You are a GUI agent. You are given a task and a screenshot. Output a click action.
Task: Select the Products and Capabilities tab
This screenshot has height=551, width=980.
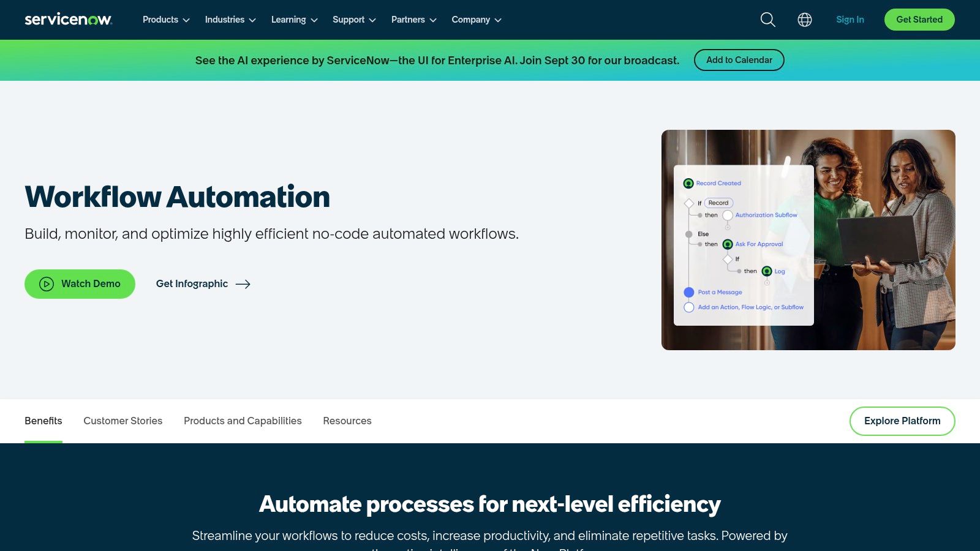[x=243, y=421]
